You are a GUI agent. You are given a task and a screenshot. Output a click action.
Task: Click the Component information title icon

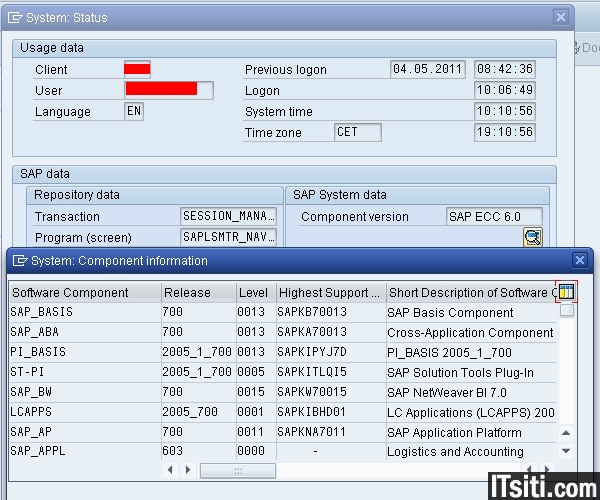(20, 261)
